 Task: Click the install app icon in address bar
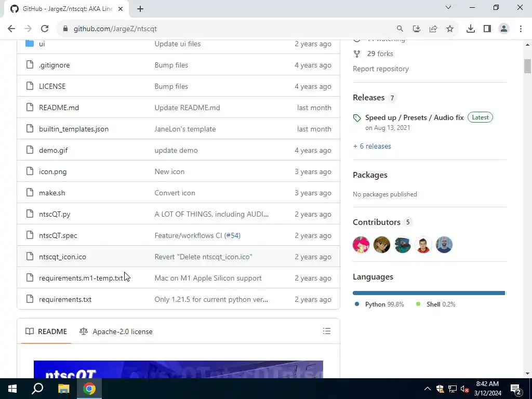(417, 29)
